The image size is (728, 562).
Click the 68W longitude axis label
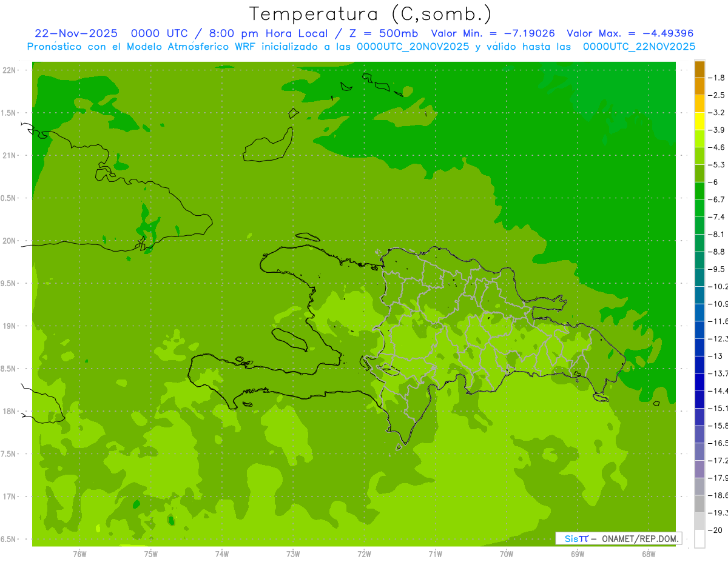point(649,554)
